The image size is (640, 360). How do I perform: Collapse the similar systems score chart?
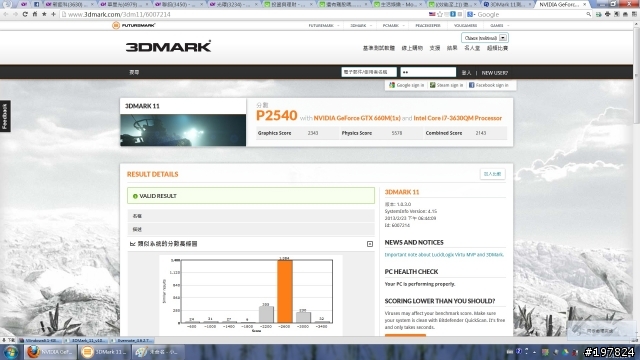pos(370,244)
